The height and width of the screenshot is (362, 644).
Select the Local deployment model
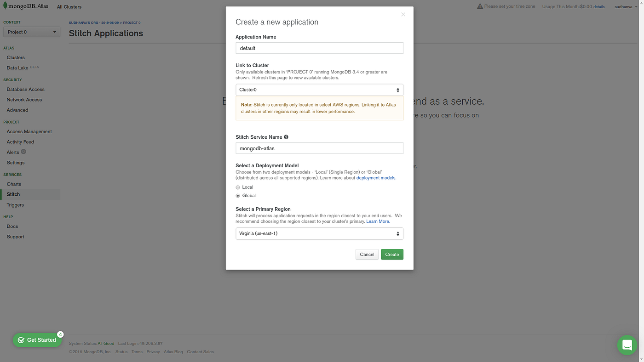238,187
